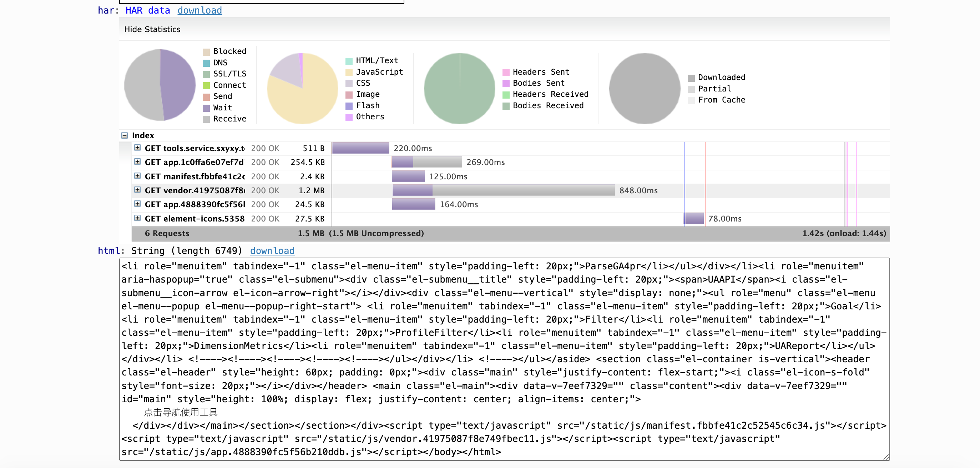Expand the manifest.fbbfe41c2c request row
This screenshot has width=980, height=468.
pyautogui.click(x=137, y=176)
